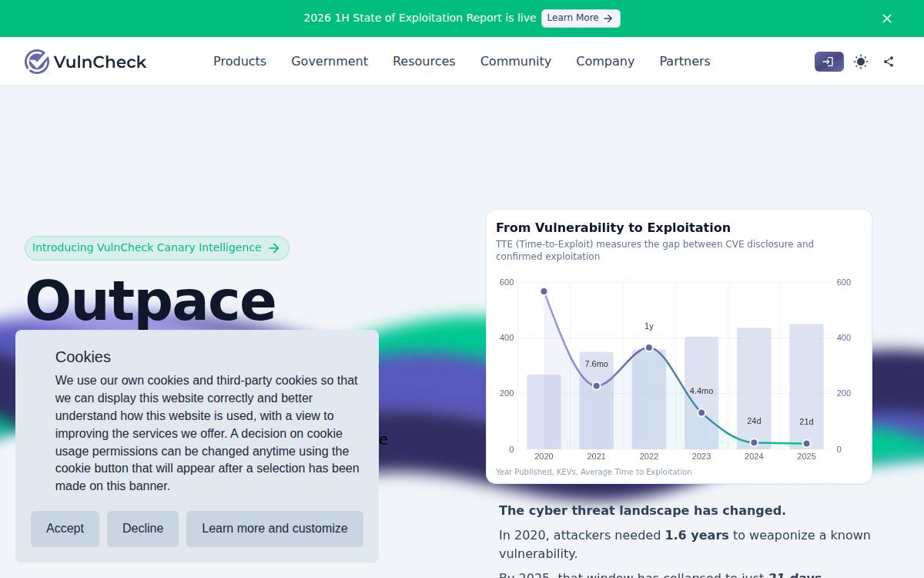Click the 2020 data point on chart

point(544,291)
